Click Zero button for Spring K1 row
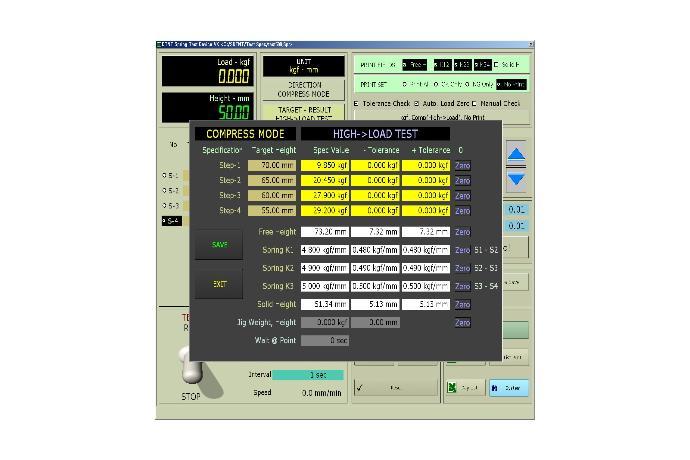Screen dimensions: 690x460 [x=462, y=250]
